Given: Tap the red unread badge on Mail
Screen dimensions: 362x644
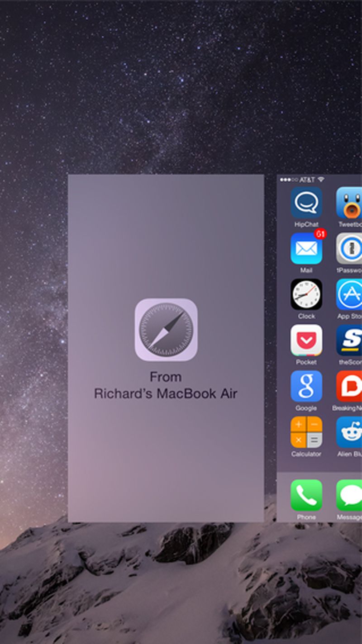Looking at the screenshot, I should 320,234.
